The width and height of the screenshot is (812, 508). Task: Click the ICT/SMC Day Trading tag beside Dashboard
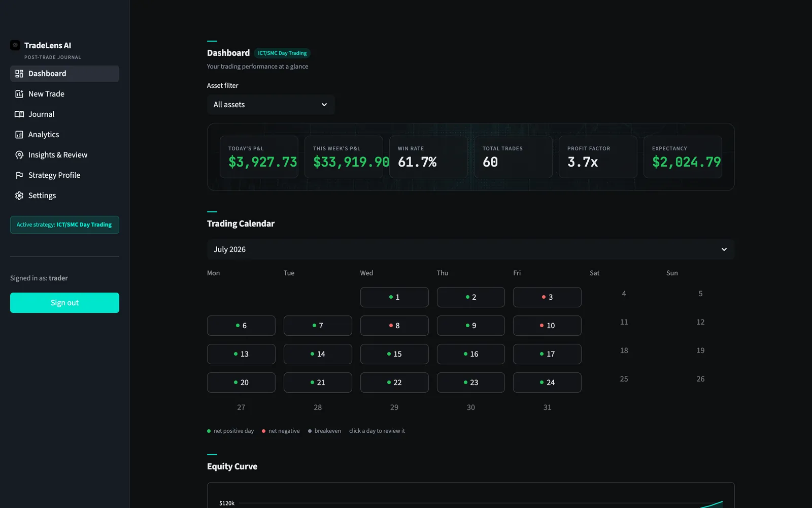click(282, 53)
